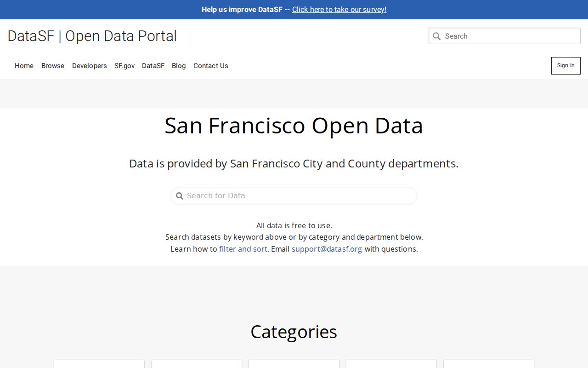This screenshot has width=588, height=368.
Task: Go to the Browse page
Action: pos(53,66)
